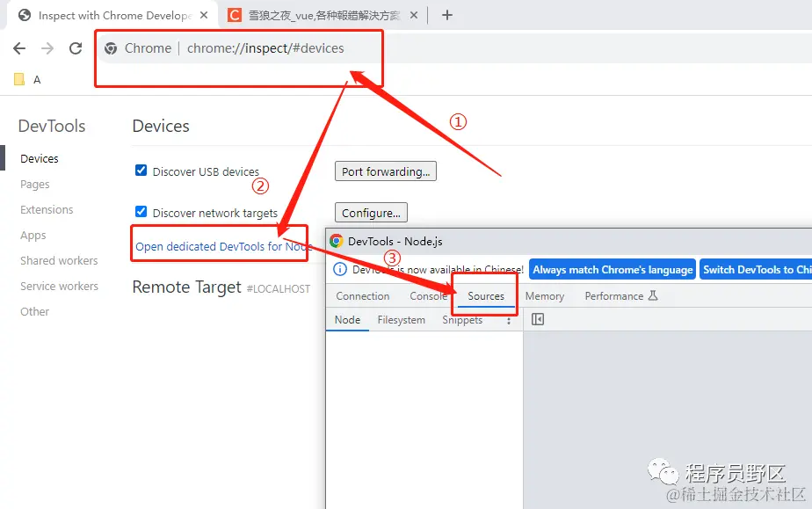812x509 pixels.
Task: Switch to the Connection tab in DevTools
Action: 362,296
